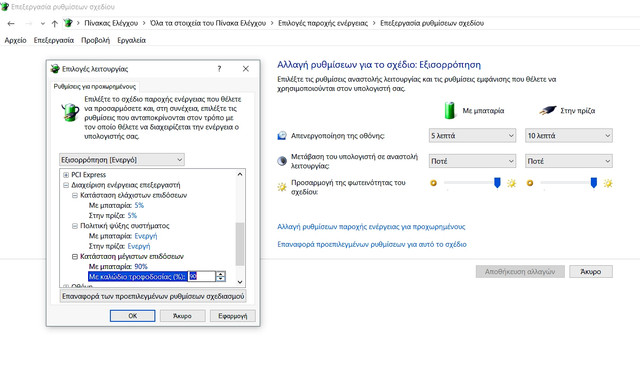This screenshot has width=640, height=371.
Task: Click the minimum-state battery value 5%
Action: pyautogui.click(x=139, y=205)
